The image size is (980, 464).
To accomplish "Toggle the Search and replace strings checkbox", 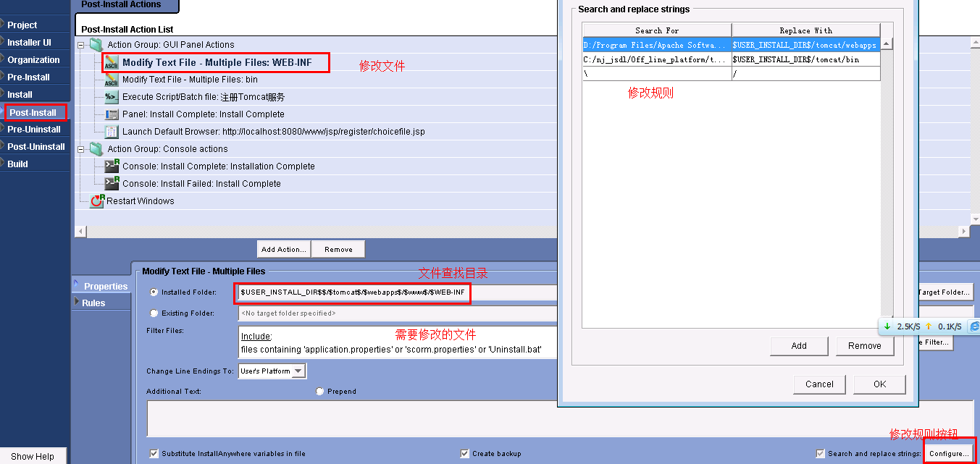I will point(820,454).
